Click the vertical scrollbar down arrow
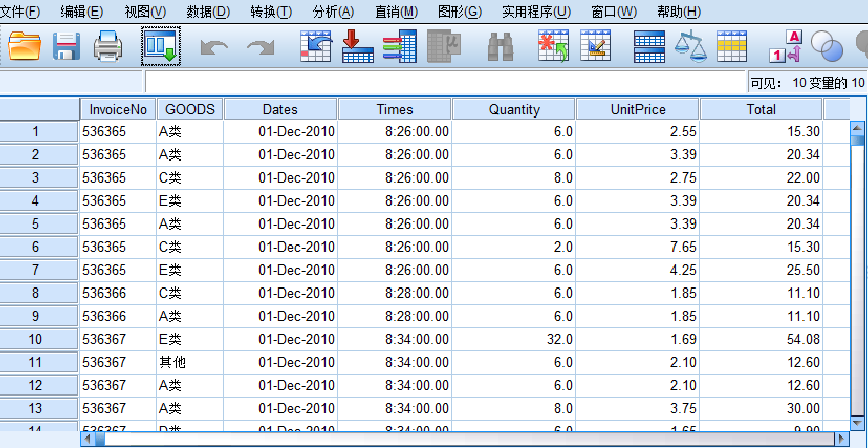Image resolution: width=868 pixels, height=448 pixels. point(858,423)
